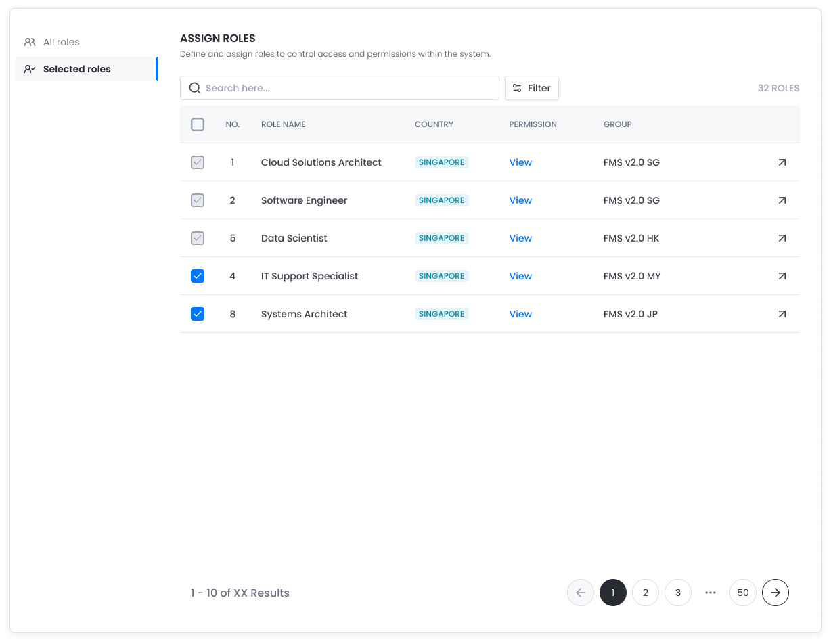This screenshot has width=831, height=644.
Task: Open the Filter options
Action: [531, 88]
